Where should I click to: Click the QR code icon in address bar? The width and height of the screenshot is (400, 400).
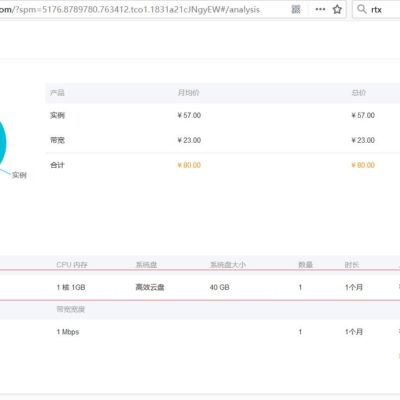[296, 9]
